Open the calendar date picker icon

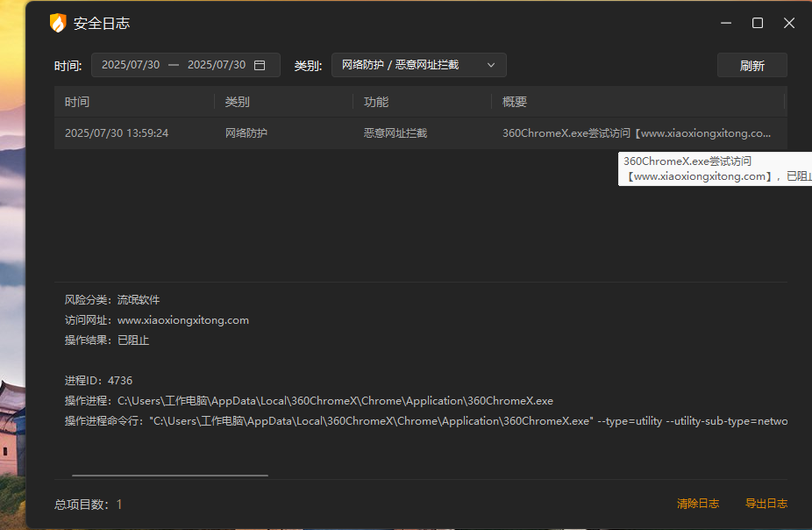tap(260, 65)
